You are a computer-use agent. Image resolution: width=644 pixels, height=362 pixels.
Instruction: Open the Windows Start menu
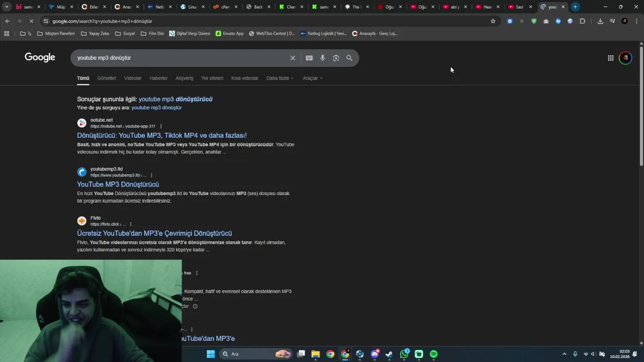click(x=211, y=354)
